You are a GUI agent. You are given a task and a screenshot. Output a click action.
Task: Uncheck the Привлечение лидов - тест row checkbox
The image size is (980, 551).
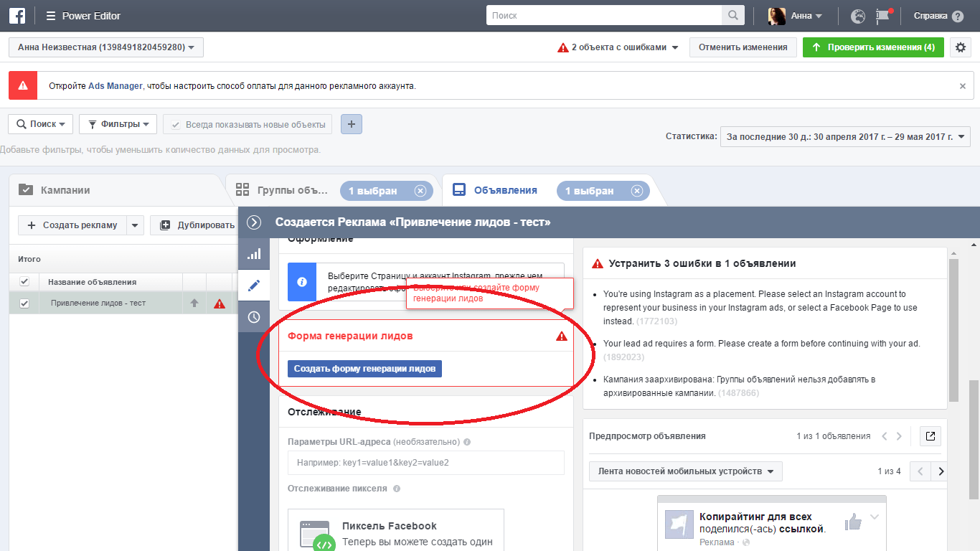click(24, 303)
